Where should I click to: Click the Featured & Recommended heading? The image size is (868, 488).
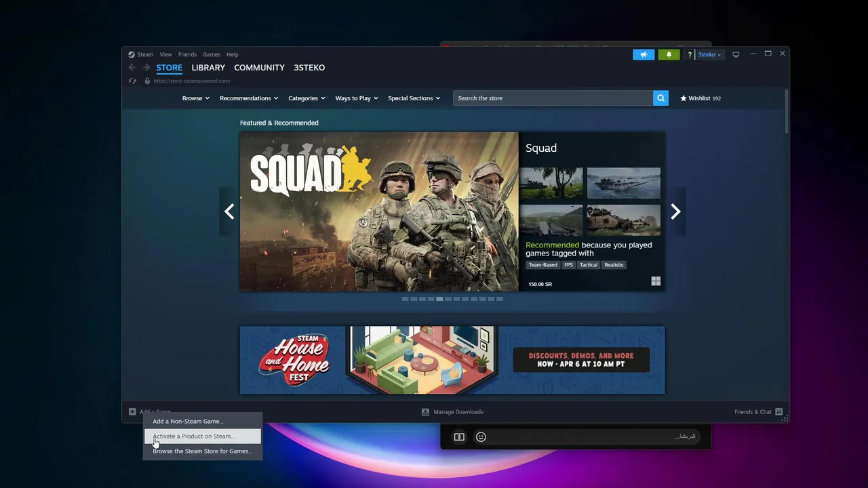(279, 123)
